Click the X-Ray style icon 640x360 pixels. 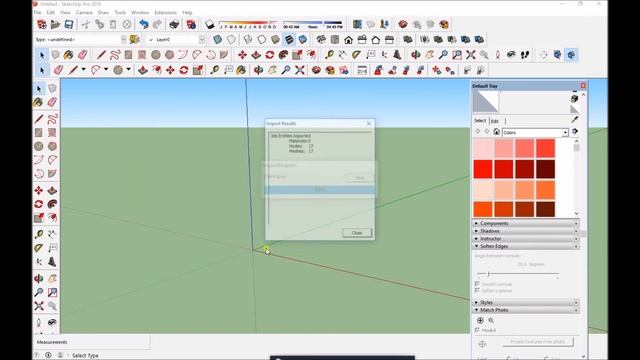218,40
